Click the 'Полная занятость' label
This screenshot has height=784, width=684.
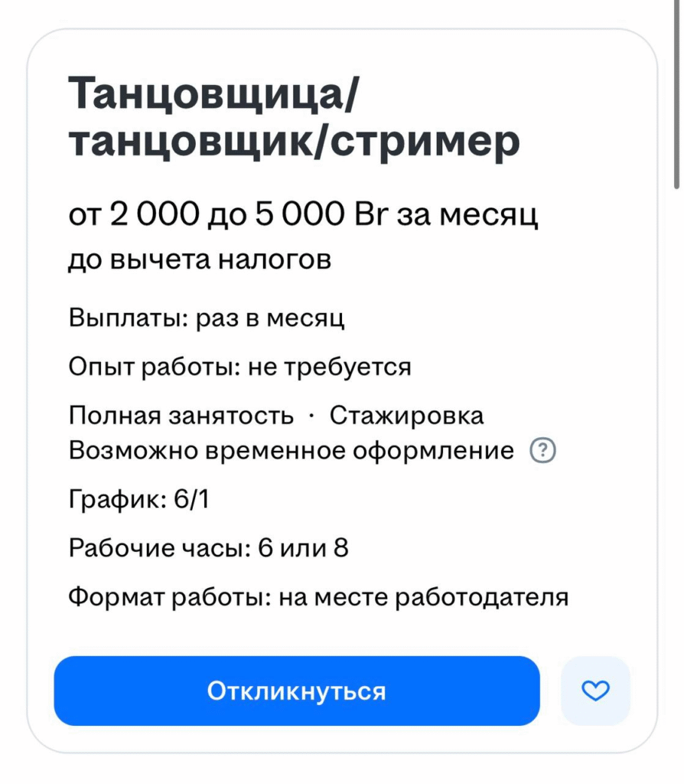(181, 416)
